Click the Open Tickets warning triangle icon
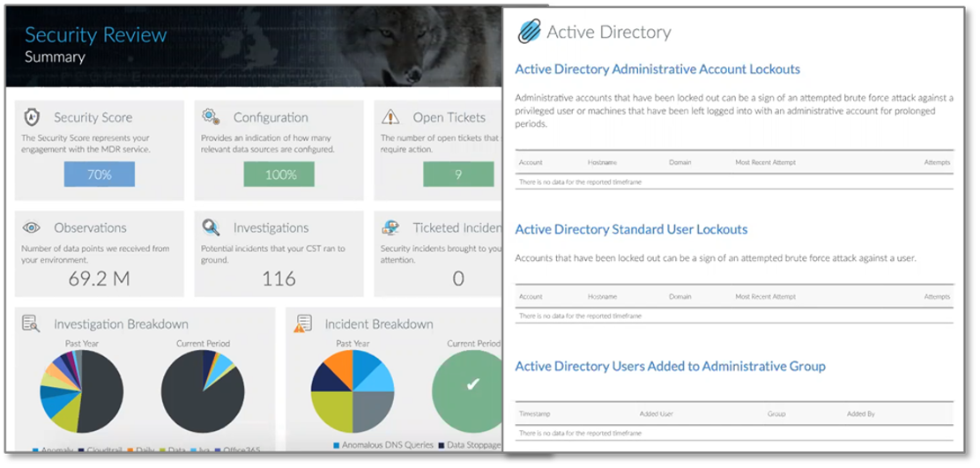Viewport: 980px width, 468px height. (x=390, y=117)
